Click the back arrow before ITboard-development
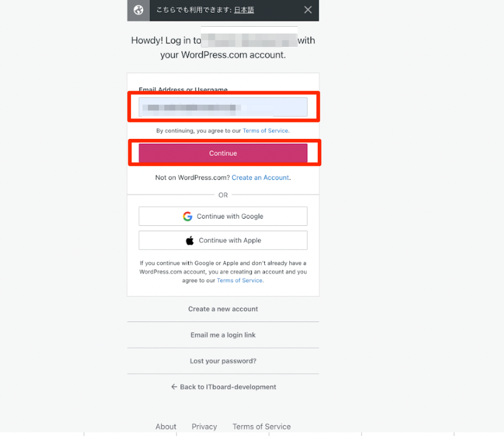The width and height of the screenshot is (504, 436). click(x=174, y=387)
